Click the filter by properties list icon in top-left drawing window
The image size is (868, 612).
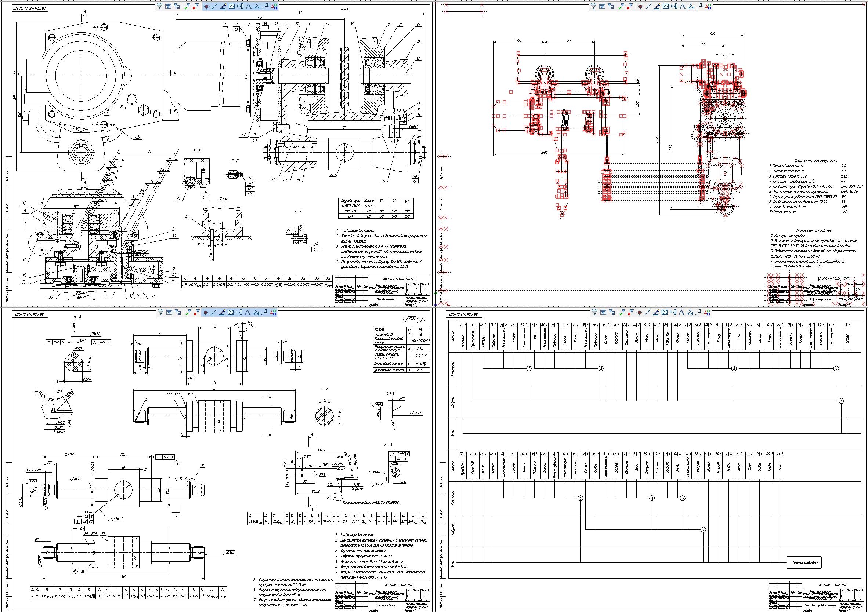pyautogui.click(x=178, y=7)
